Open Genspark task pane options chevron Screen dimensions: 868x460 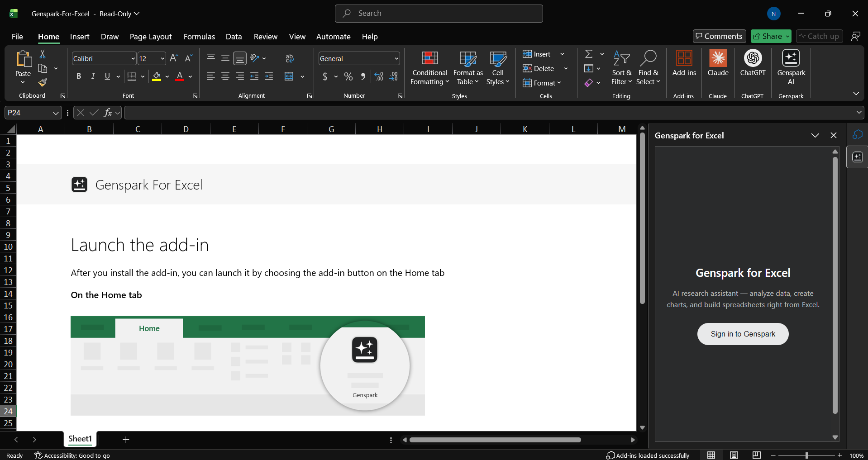point(815,135)
